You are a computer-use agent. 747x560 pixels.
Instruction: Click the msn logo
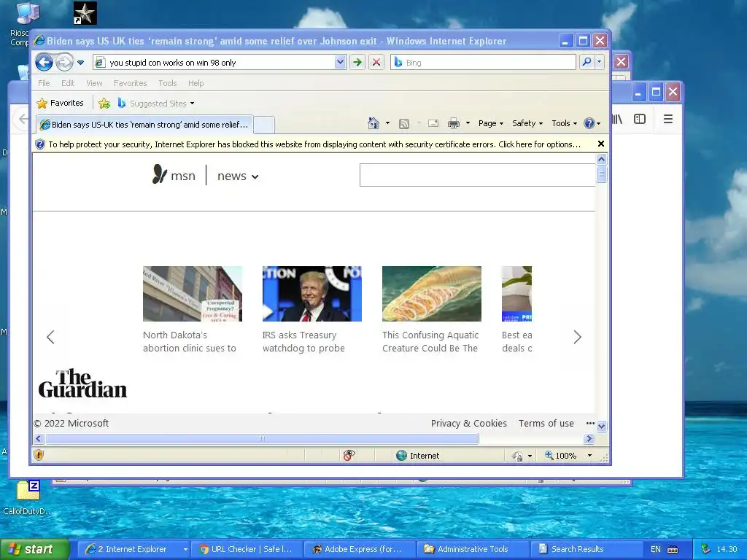(174, 175)
